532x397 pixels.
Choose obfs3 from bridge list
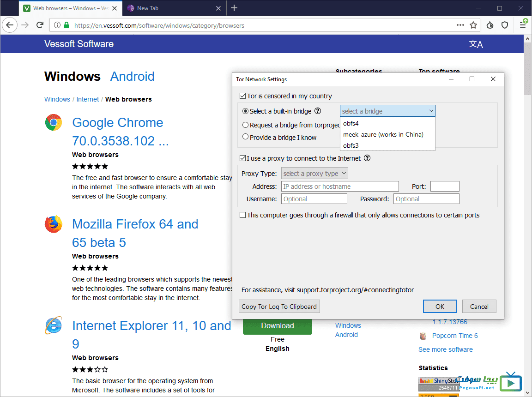387,145
